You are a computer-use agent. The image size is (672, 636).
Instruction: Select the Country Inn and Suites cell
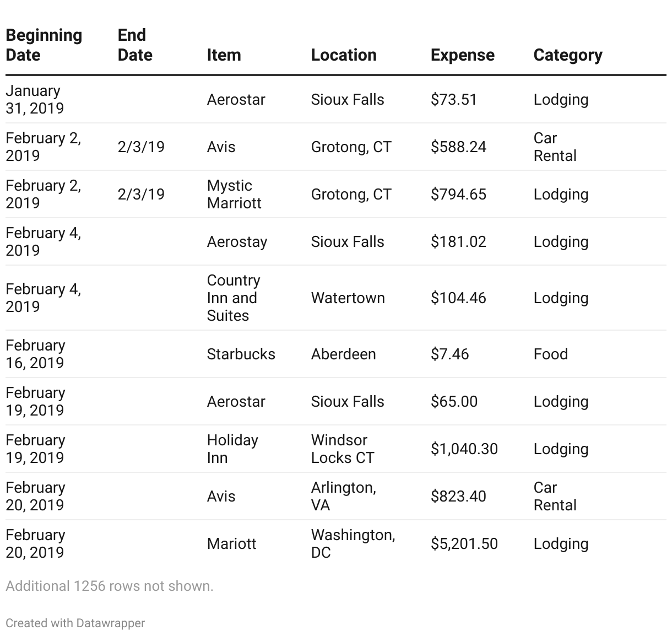click(x=234, y=298)
